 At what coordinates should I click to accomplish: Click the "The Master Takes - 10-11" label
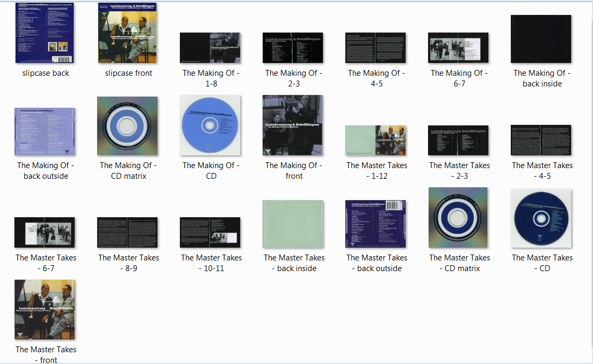pos(211,263)
